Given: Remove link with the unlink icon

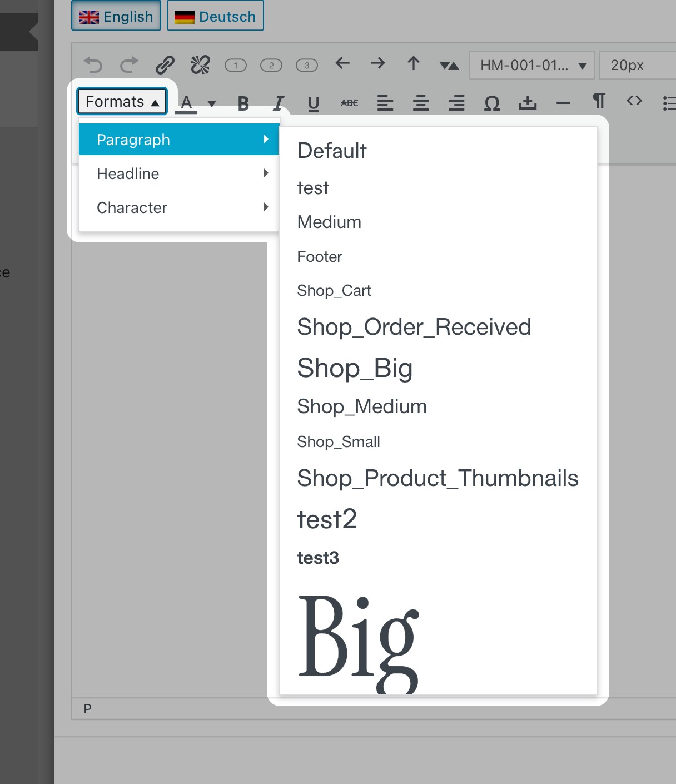Looking at the screenshot, I should click(200, 65).
